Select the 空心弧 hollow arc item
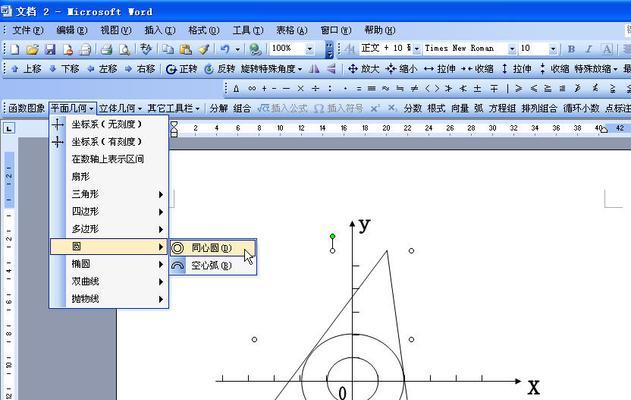631x400 pixels. pos(213,266)
